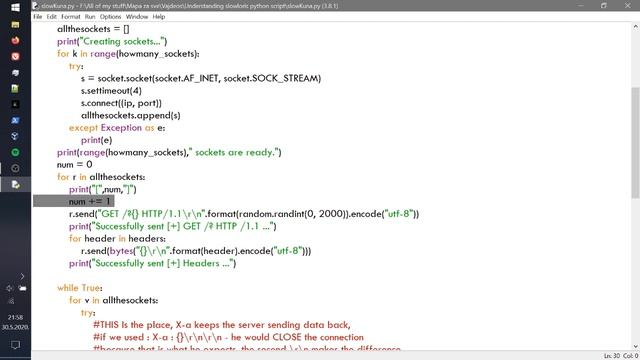Show hidden tray icons chevron
The image size is (640, 360).
tap(22, 276)
